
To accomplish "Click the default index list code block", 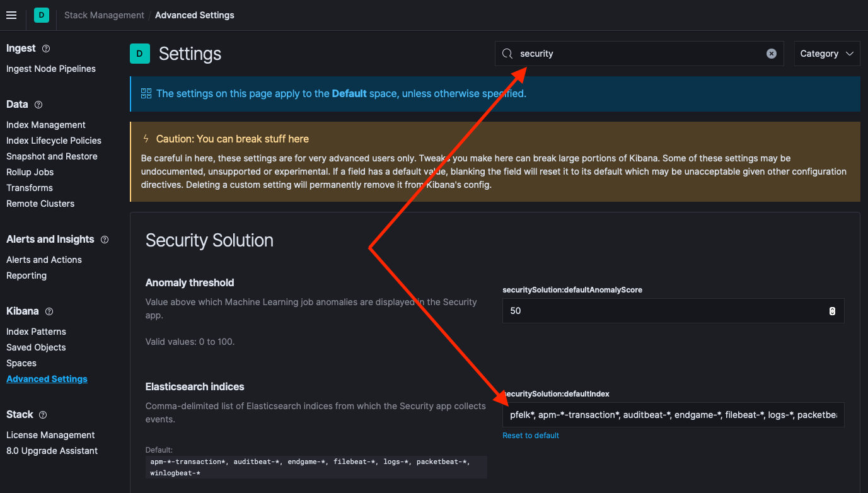I will (x=316, y=467).
